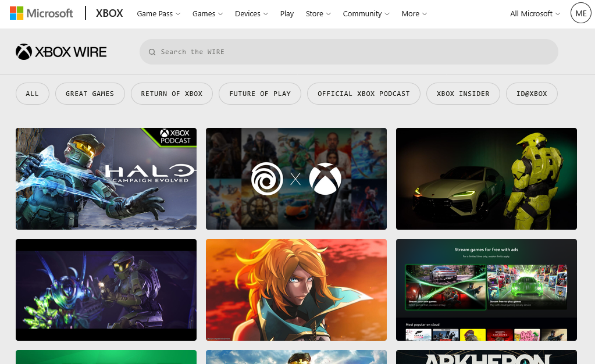This screenshot has width=595, height=364.
Task: Expand the Game Pass menu
Action: [x=158, y=13]
